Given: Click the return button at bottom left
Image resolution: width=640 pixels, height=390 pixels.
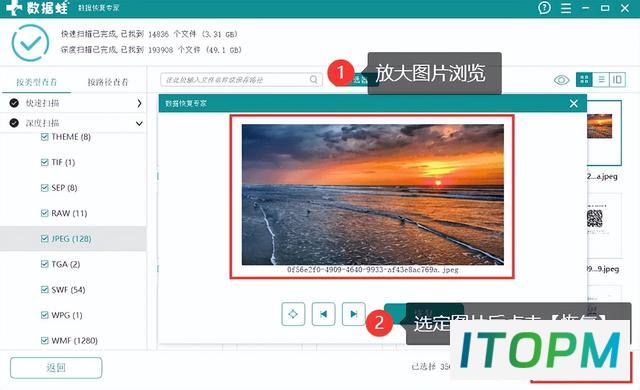Looking at the screenshot, I should [x=56, y=368].
